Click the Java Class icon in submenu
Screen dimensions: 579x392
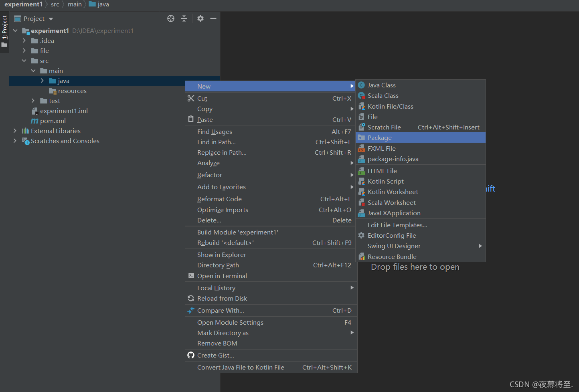coord(361,85)
